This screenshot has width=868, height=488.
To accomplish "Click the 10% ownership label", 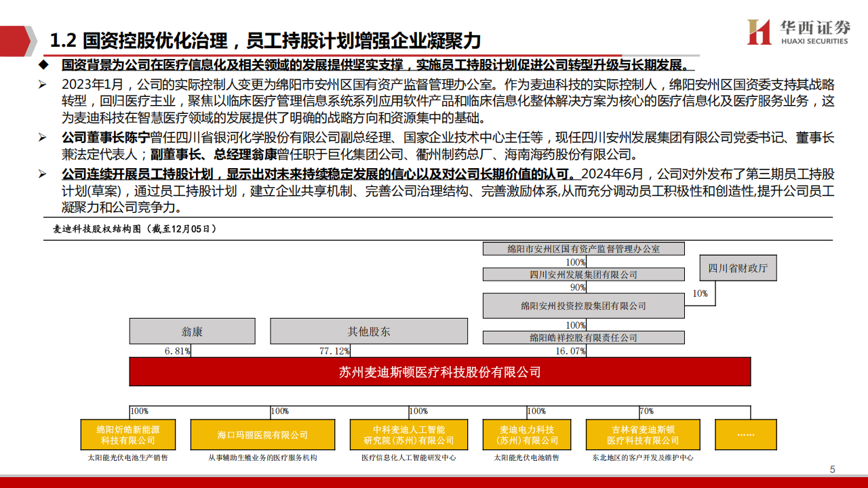I will 700,293.
